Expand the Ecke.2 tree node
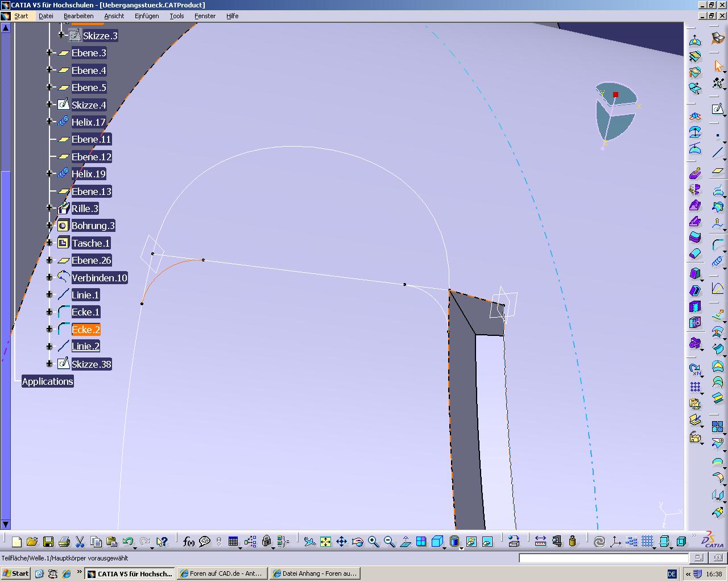Image resolution: width=728 pixels, height=582 pixels. pyautogui.click(x=49, y=329)
